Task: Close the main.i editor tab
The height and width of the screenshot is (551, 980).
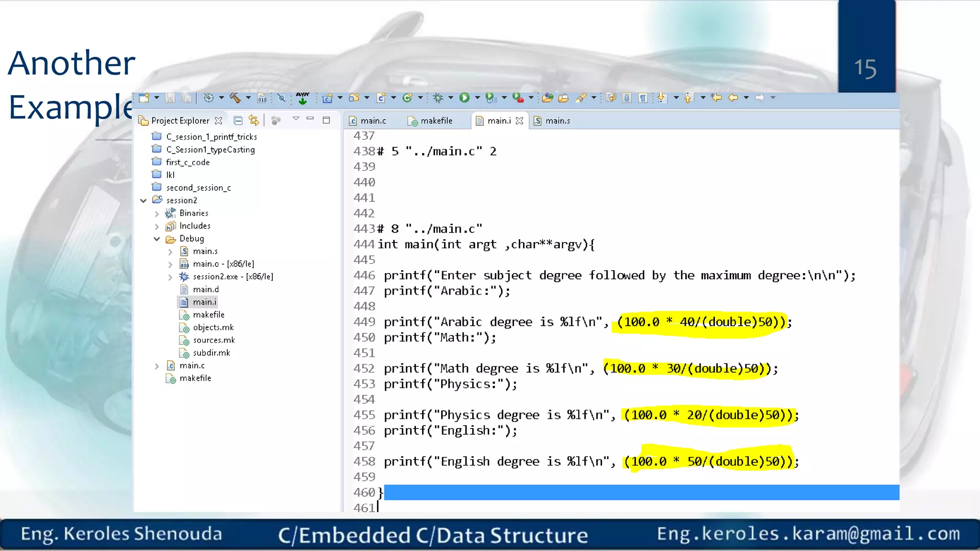Action: 520,121
